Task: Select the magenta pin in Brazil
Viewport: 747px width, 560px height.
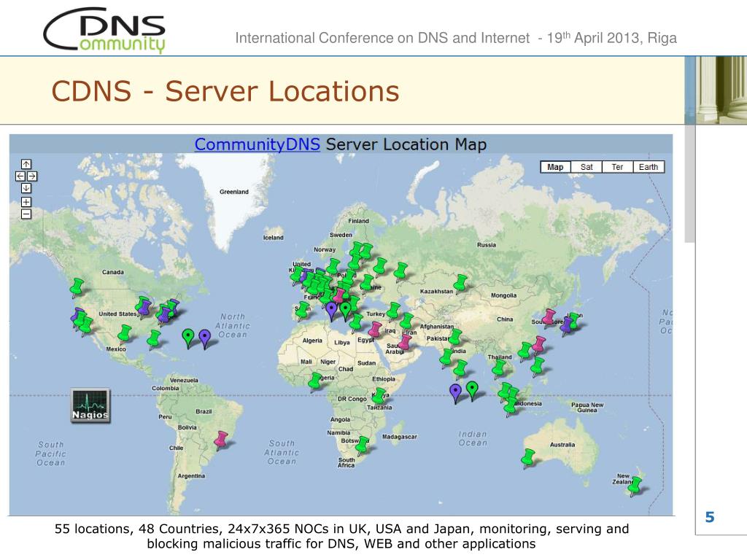Action: click(221, 440)
